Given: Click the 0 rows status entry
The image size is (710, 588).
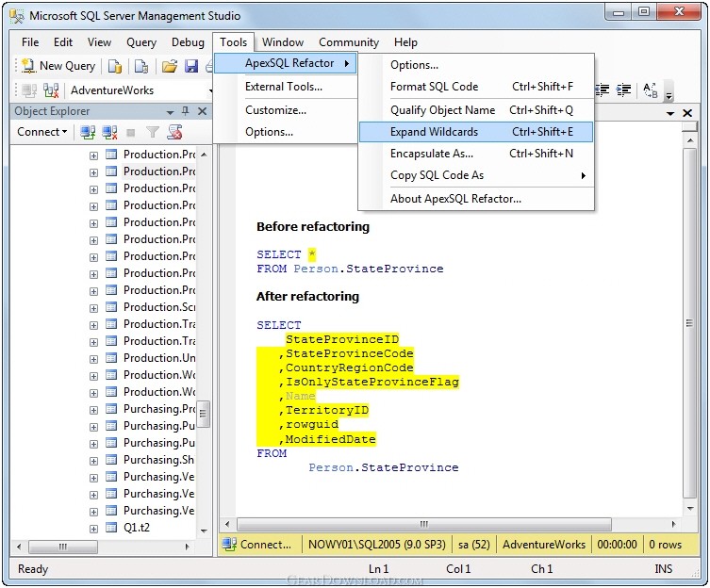Looking at the screenshot, I should click(665, 545).
